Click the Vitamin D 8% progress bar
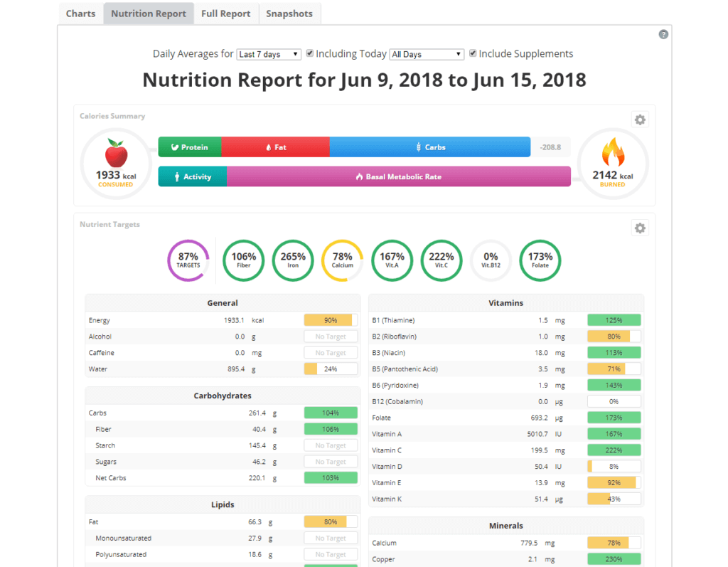The height and width of the screenshot is (567, 728). (x=614, y=467)
